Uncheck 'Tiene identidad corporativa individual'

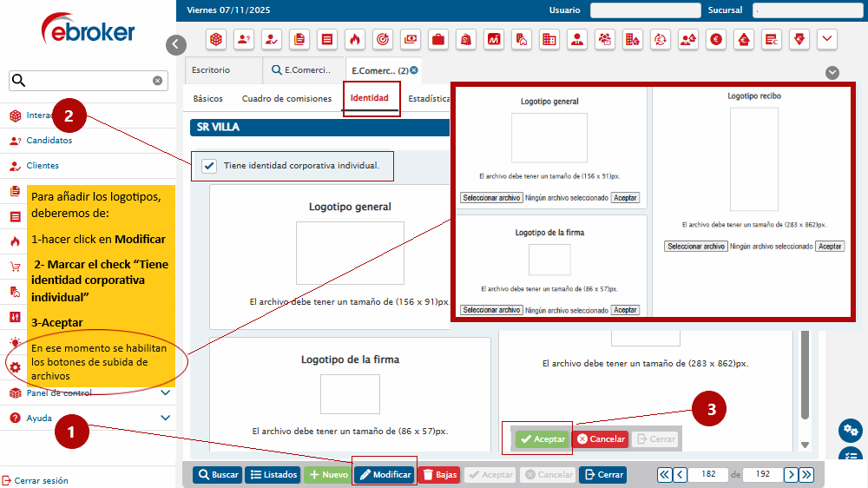[209, 166]
